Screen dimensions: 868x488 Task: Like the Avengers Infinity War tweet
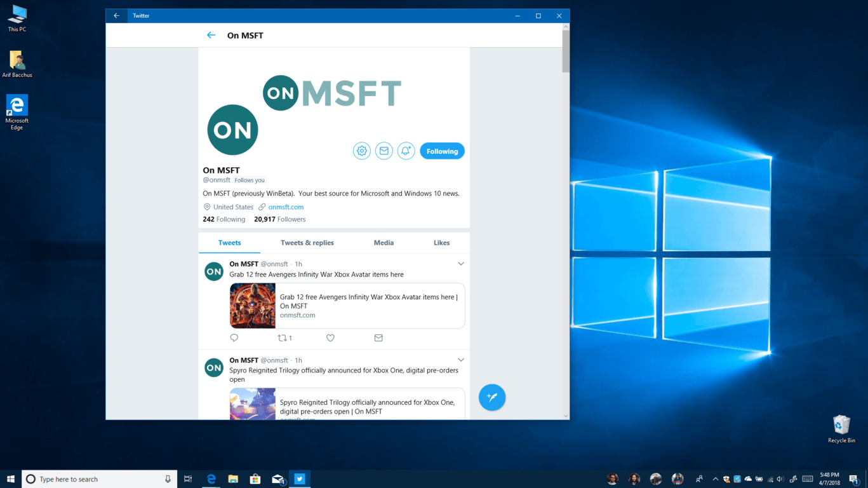click(330, 338)
